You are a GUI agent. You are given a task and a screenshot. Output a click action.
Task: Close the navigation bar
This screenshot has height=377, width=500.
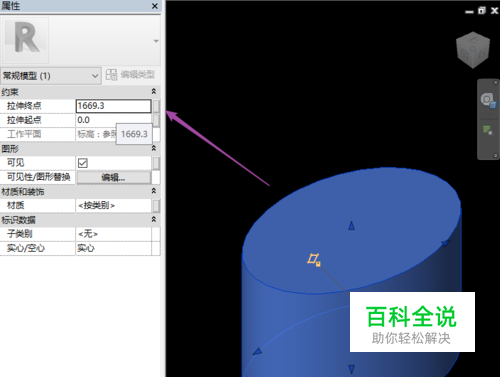(495, 82)
